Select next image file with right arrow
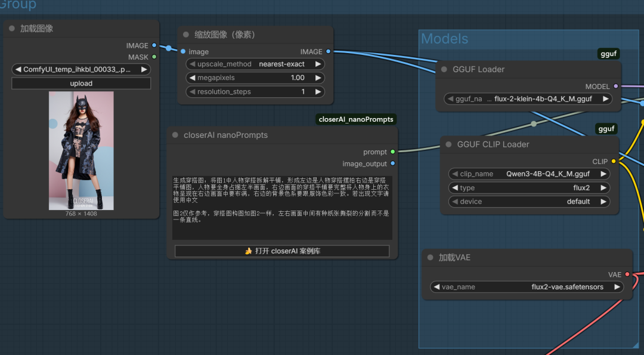 [x=144, y=69]
